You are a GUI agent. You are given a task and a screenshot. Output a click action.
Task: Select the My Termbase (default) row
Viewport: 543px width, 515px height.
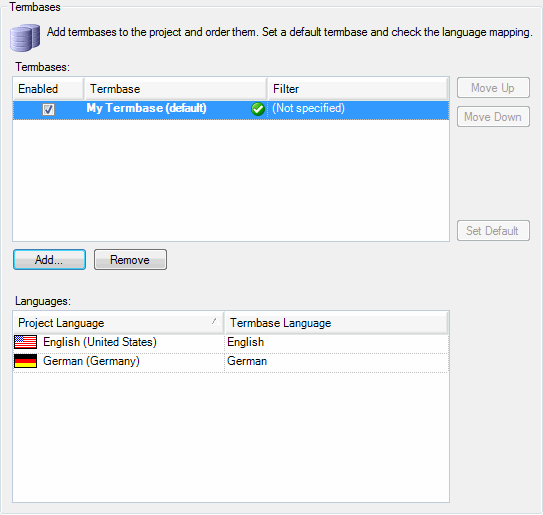click(231, 110)
